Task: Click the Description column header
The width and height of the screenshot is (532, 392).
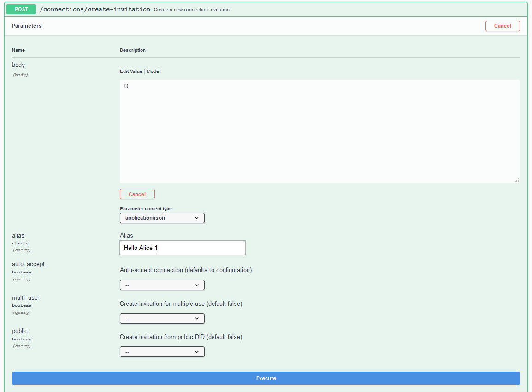Action: click(133, 50)
